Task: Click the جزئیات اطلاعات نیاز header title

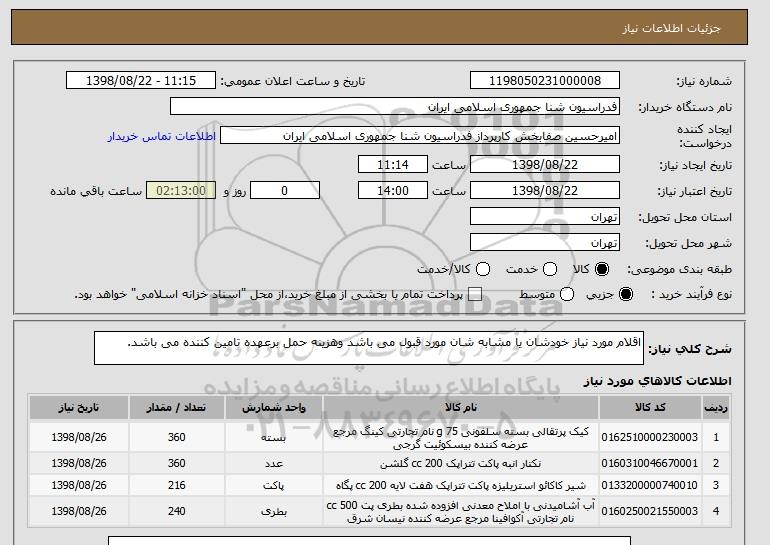Action: [671, 28]
